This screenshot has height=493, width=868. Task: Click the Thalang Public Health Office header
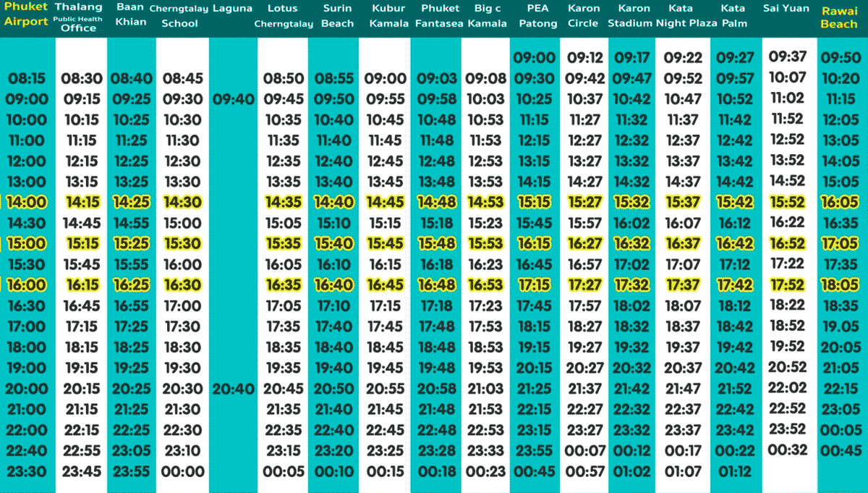click(79, 17)
